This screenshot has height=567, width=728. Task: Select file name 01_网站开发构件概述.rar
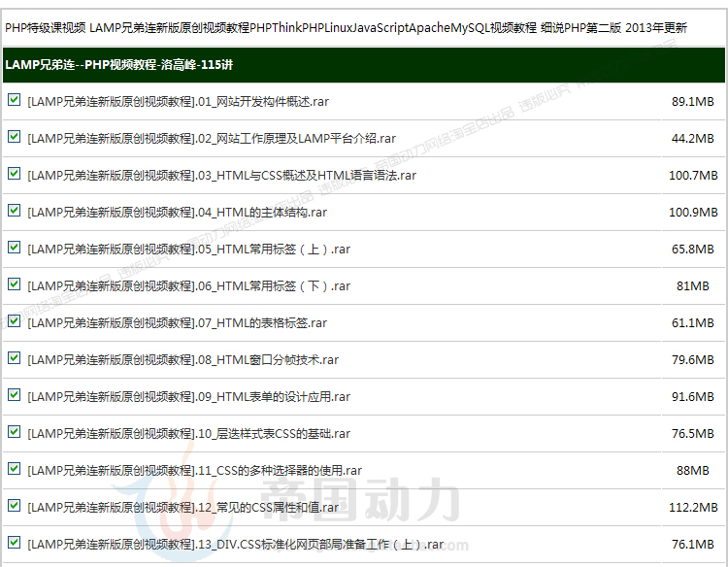pyautogui.click(x=179, y=102)
